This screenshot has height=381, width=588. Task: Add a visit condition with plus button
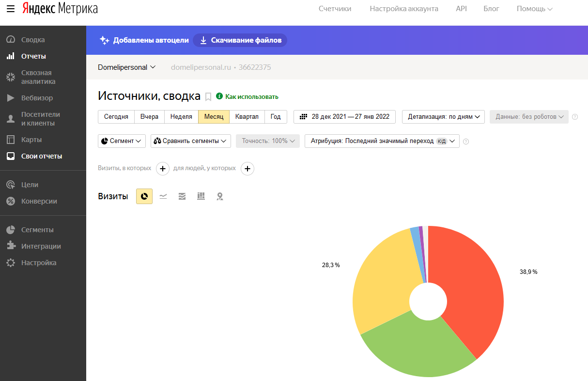point(162,169)
